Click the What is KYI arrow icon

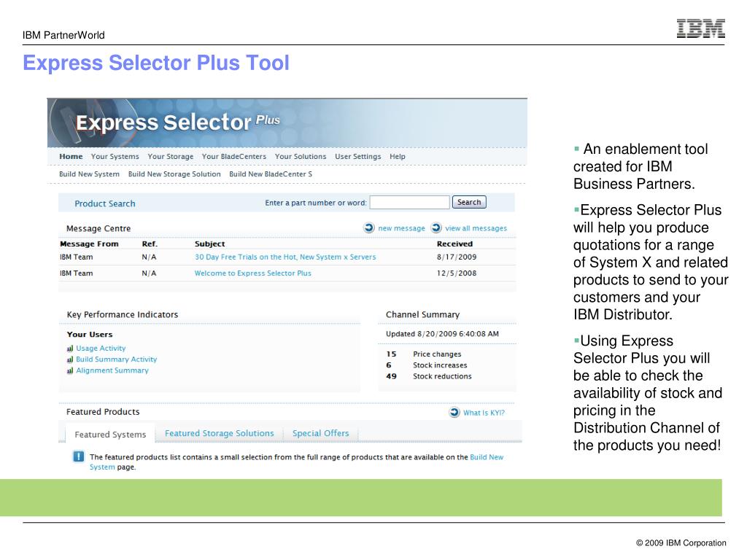(454, 413)
